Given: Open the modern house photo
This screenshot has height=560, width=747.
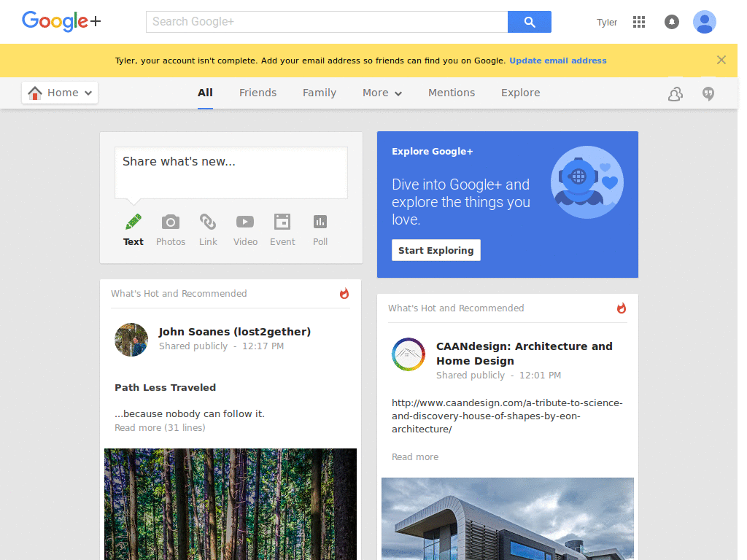Looking at the screenshot, I should coord(508,518).
